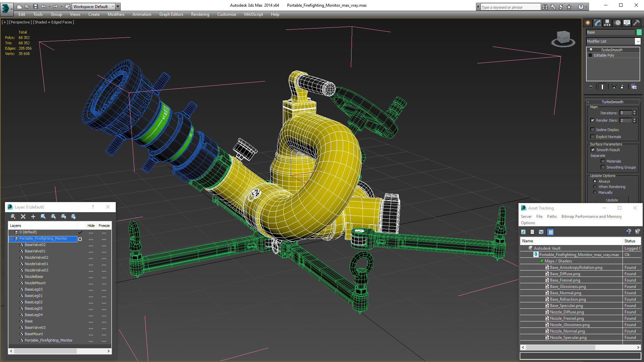The width and height of the screenshot is (644, 362).
Task: Click the Save File floppy icon
Action: 35,6
